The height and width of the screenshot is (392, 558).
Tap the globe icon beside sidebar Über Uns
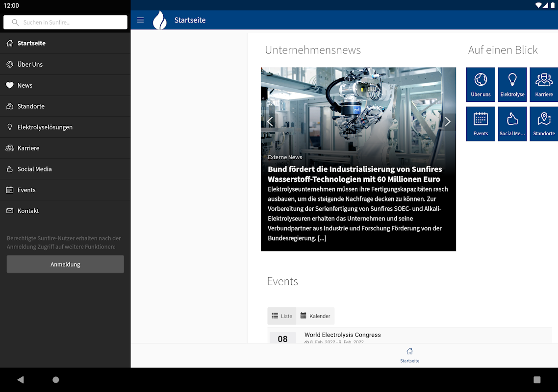(x=10, y=64)
